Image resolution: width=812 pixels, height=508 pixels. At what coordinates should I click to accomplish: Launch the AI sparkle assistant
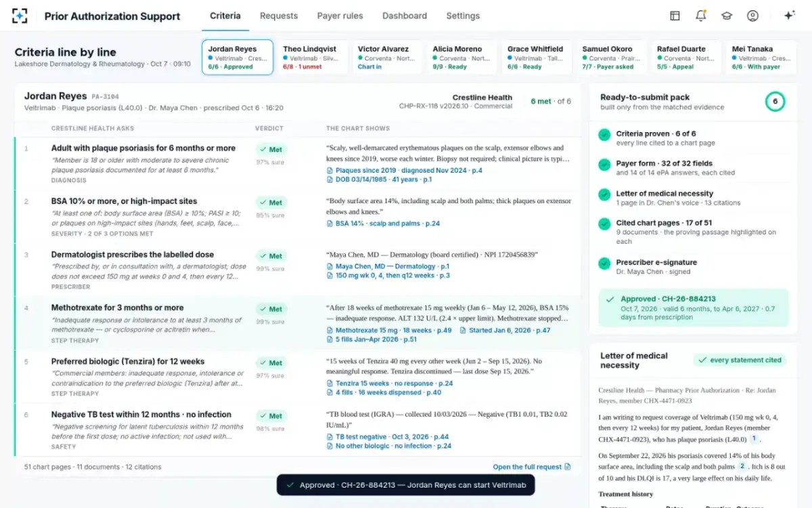789,16
